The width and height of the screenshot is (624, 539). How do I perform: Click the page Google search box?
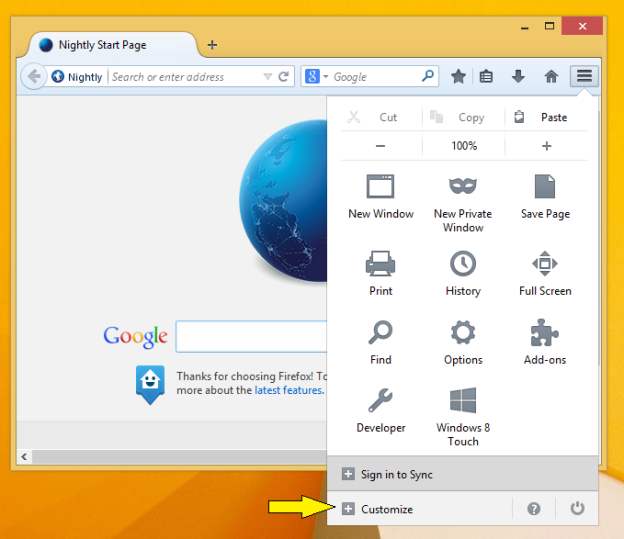point(252,336)
